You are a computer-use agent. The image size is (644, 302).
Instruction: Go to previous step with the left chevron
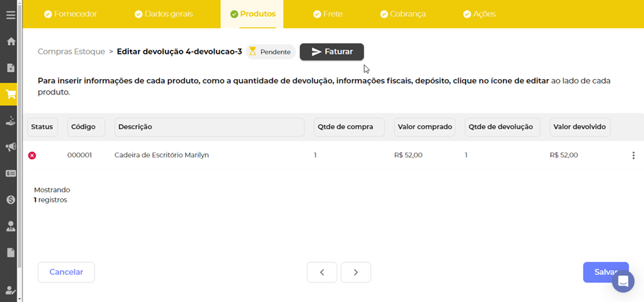point(322,272)
